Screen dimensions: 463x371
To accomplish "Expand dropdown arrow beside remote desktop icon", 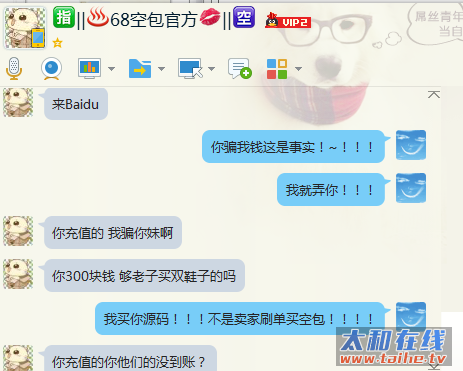I will click(x=211, y=69).
